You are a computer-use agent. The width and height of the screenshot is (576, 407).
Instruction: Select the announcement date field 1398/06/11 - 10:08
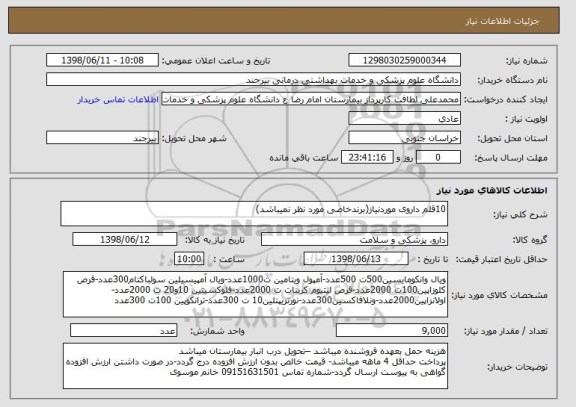click(x=102, y=60)
